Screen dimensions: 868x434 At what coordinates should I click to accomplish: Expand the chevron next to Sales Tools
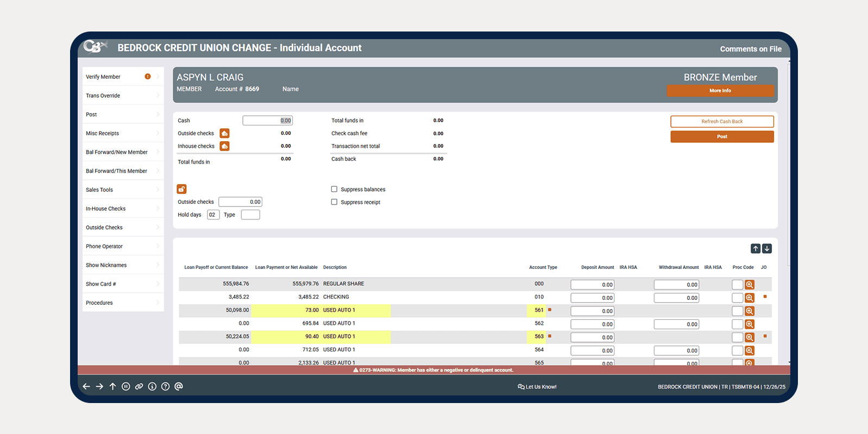158,190
